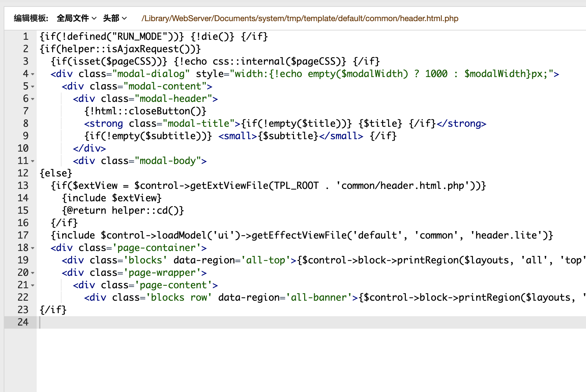Click line number 23 in gutter

click(x=23, y=310)
